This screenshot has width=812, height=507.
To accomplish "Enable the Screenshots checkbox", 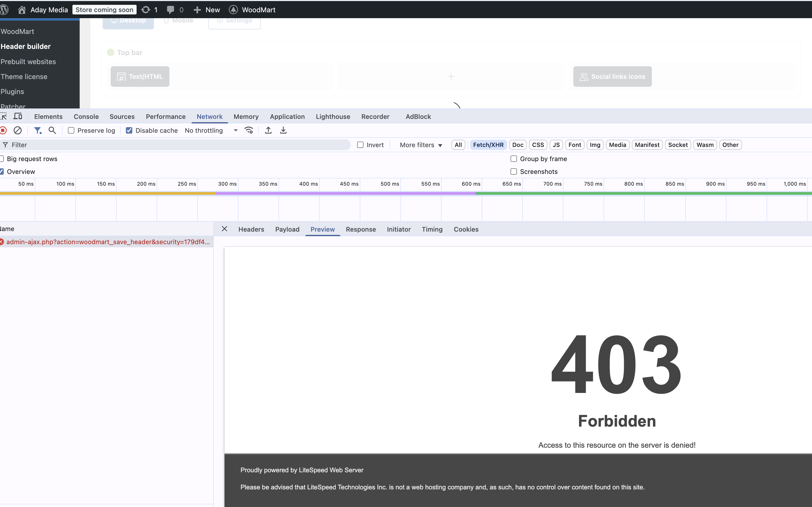I will [513, 172].
